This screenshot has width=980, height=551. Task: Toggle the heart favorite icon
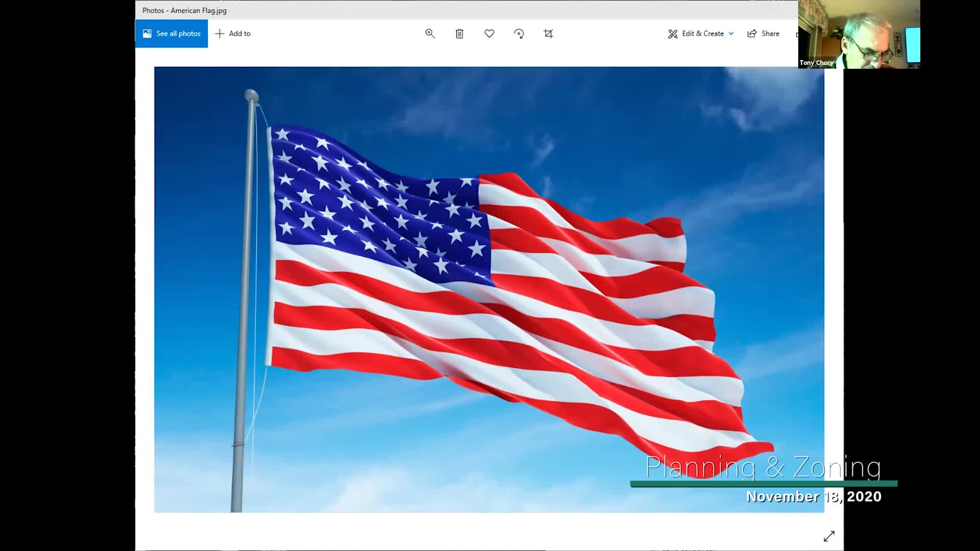click(x=489, y=34)
